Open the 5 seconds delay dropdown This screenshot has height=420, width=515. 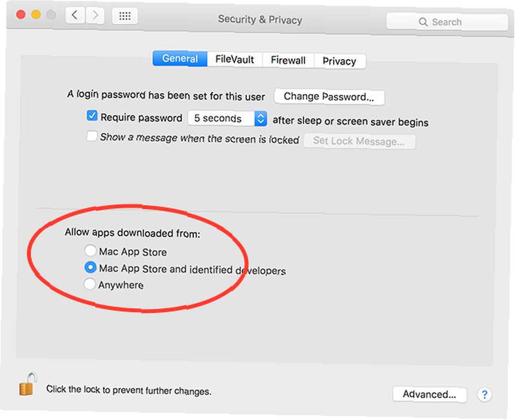(227, 118)
